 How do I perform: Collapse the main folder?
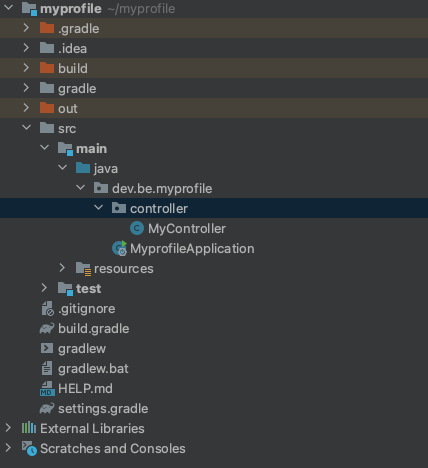pyautogui.click(x=44, y=147)
